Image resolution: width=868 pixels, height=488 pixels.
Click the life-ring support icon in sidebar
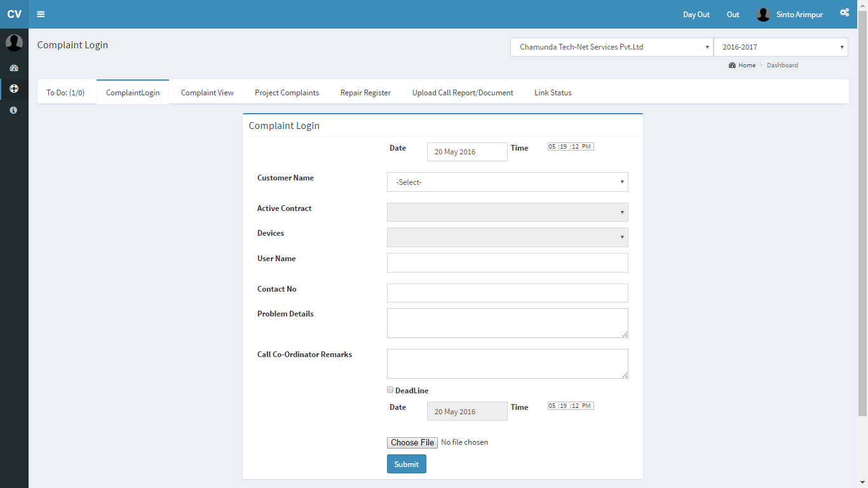tap(14, 88)
